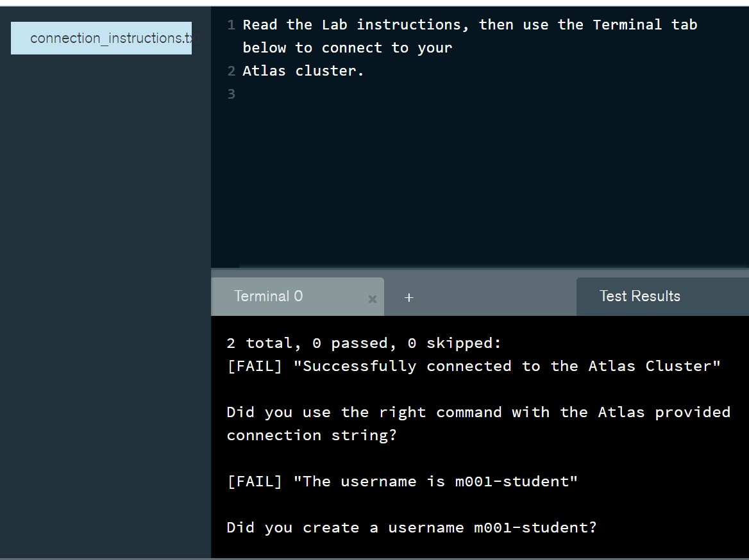Open the Test Results tab
The width and height of the screenshot is (749, 560).
(x=639, y=296)
